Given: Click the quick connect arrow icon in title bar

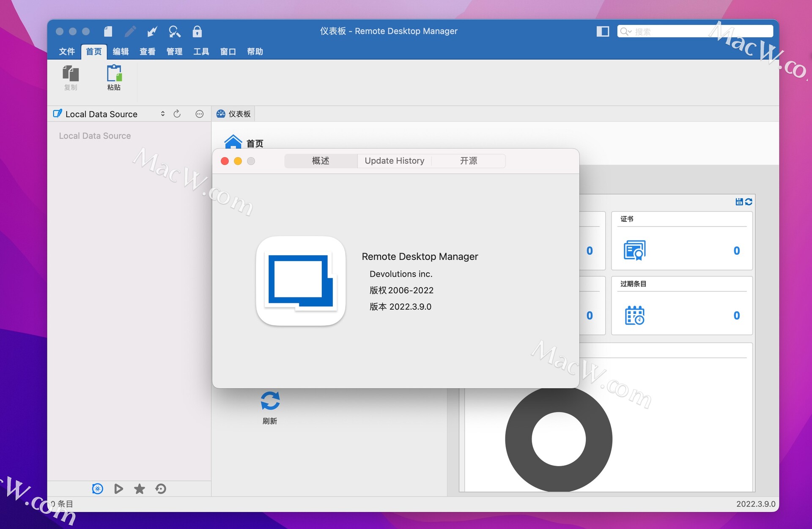Looking at the screenshot, I should tap(152, 31).
